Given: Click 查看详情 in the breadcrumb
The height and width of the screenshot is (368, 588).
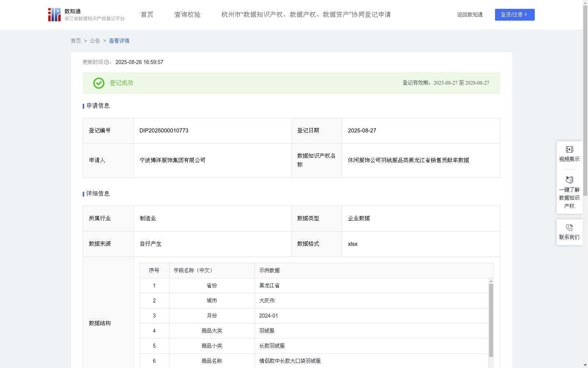Looking at the screenshot, I should (119, 41).
